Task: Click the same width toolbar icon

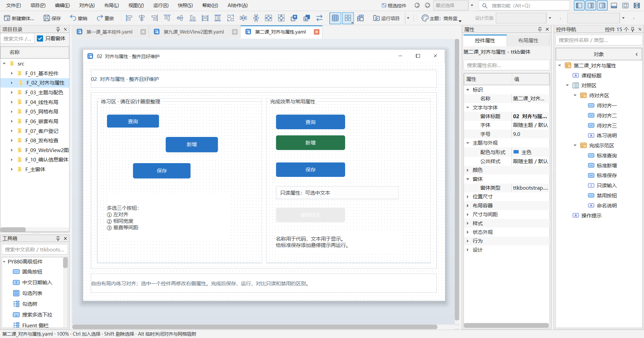Action: tap(205, 18)
